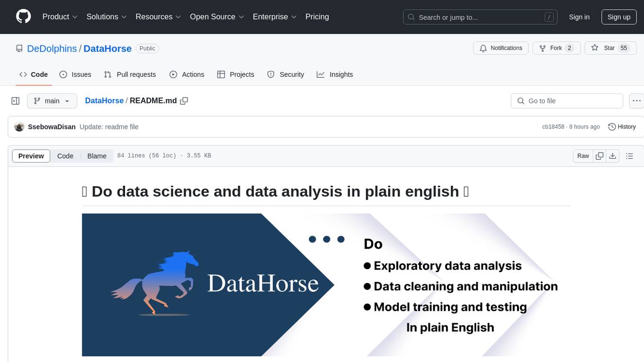Open SsebowaDisan's profile link

pos(52,127)
